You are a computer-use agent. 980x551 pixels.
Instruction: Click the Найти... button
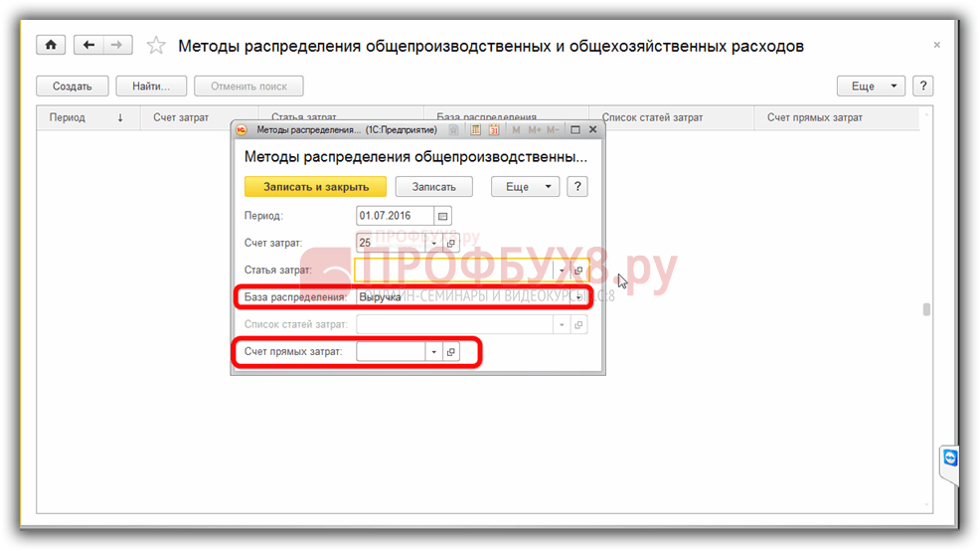(151, 87)
